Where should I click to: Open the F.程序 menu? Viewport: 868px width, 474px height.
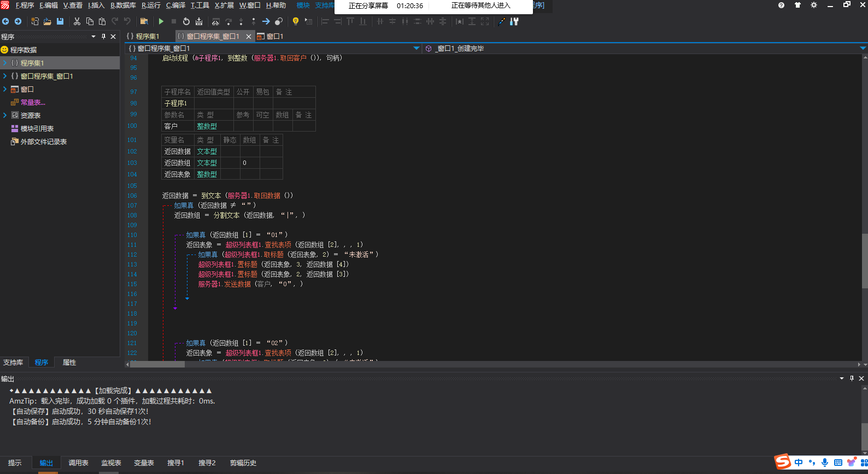(x=25, y=5)
